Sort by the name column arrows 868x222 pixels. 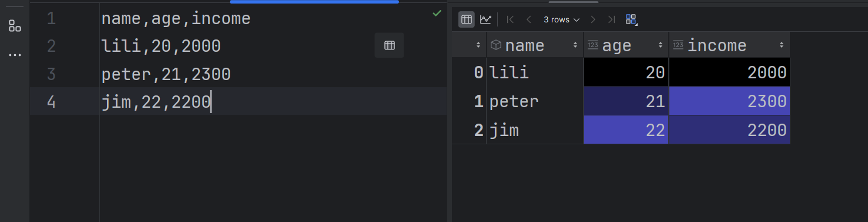575,45
